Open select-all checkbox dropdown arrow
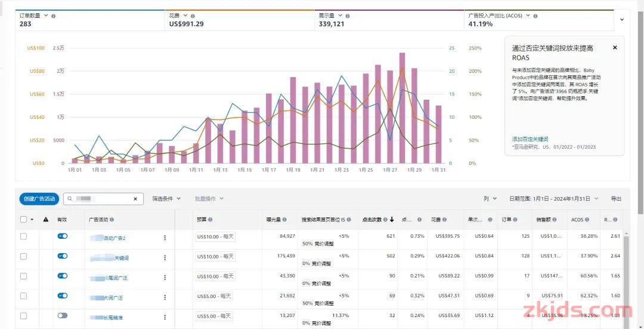This screenshot has width=644, height=329. pos(32,220)
